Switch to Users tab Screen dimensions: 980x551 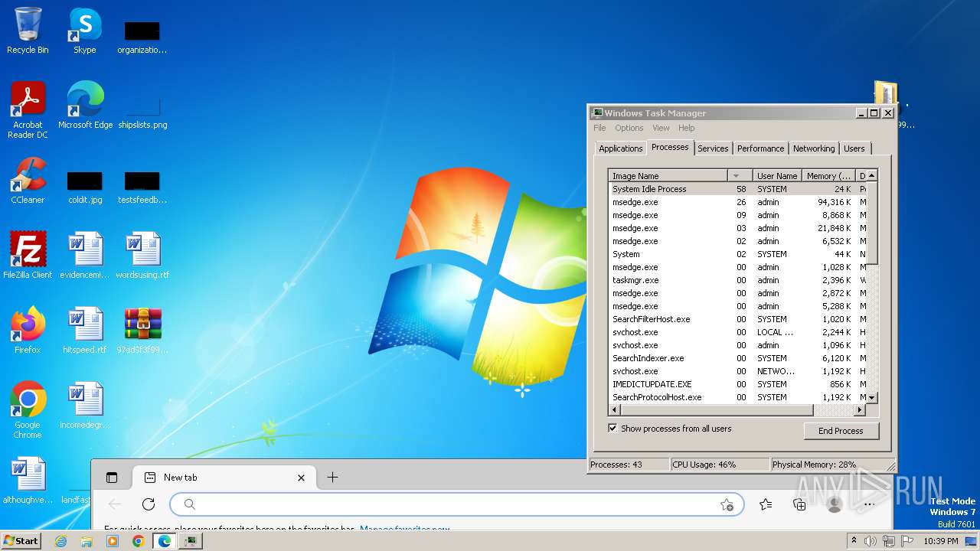[x=854, y=148]
